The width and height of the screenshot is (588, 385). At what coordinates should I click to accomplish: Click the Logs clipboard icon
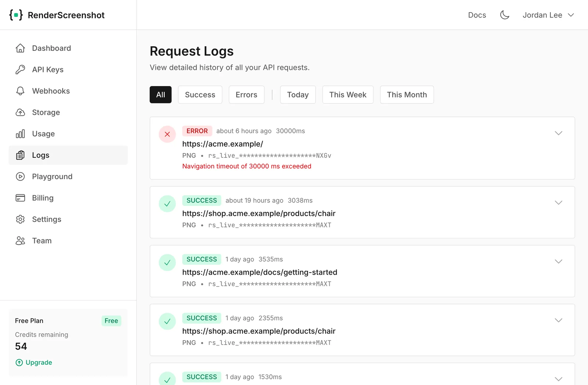[x=20, y=155]
